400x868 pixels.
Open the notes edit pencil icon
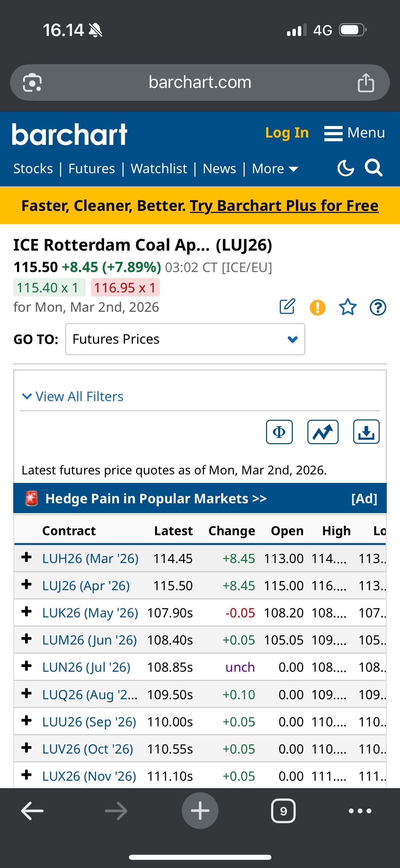point(287,307)
